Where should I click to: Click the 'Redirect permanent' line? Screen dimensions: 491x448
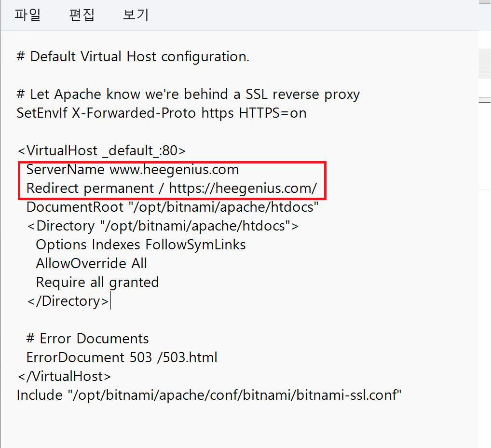172,188
